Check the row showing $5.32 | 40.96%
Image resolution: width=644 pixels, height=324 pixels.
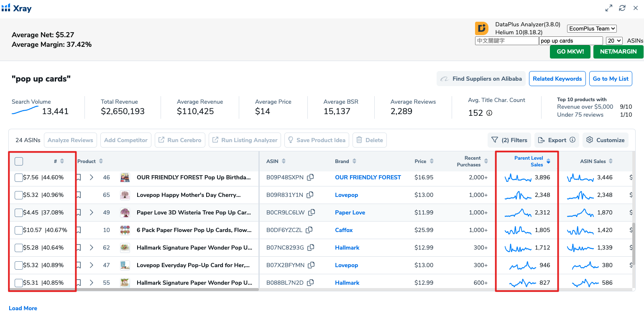(19, 195)
